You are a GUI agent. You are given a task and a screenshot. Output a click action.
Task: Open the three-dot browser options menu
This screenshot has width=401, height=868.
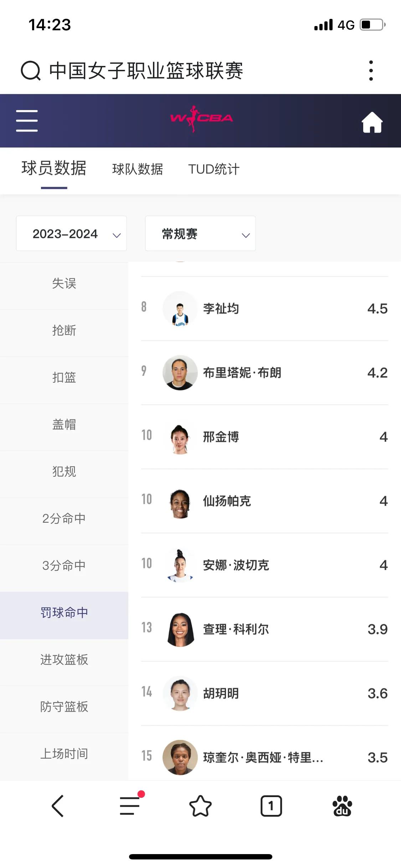point(371,71)
